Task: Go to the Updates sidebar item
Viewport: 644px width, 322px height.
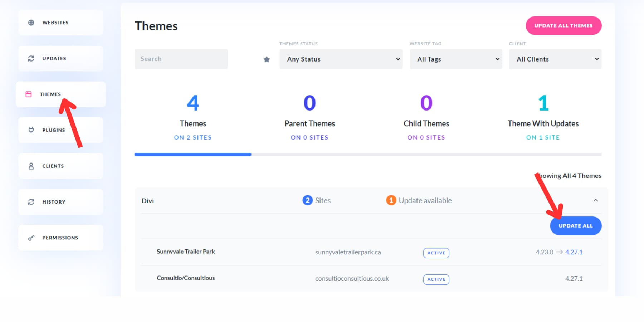Action: (x=61, y=58)
